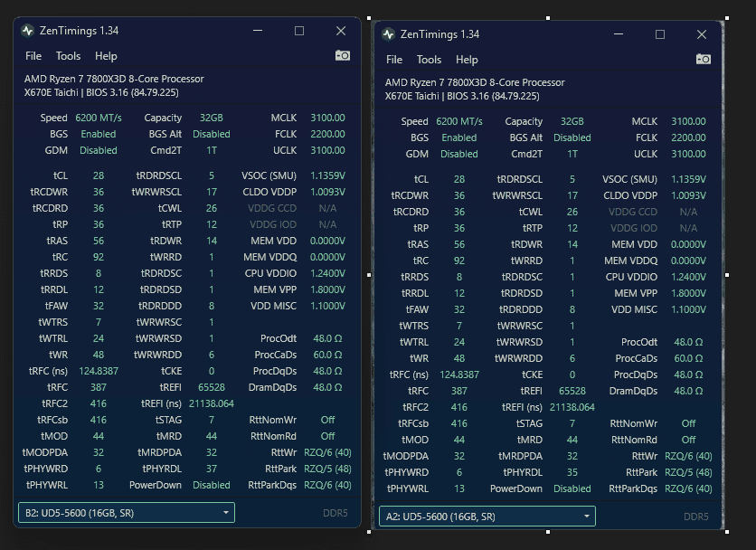Click the tPHYWRL value 13 in right window
The height and width of the screenshot is (550, 756).
459,488
